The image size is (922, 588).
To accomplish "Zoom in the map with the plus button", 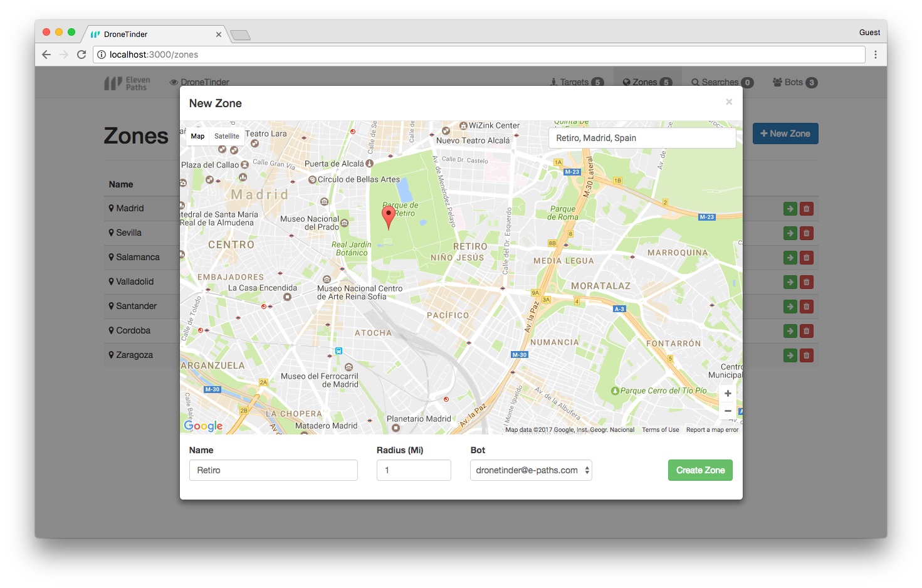I will point(728,394).
